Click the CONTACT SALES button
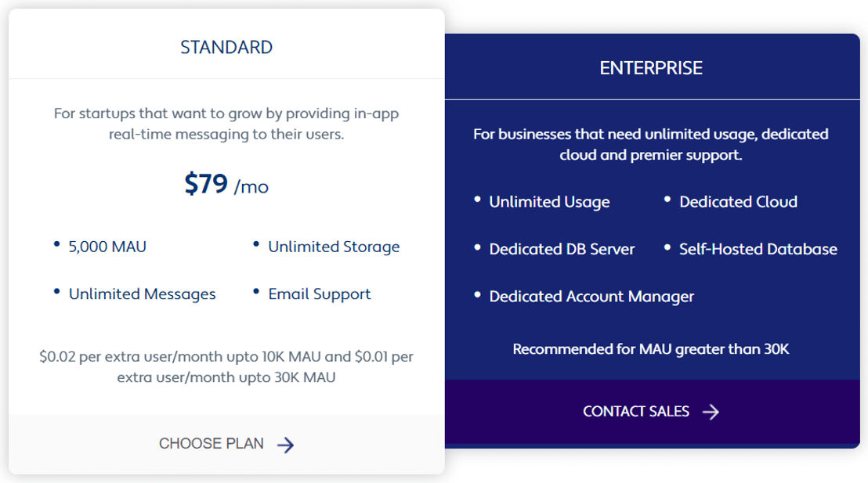868x483 pixels. tap(652, 412)
